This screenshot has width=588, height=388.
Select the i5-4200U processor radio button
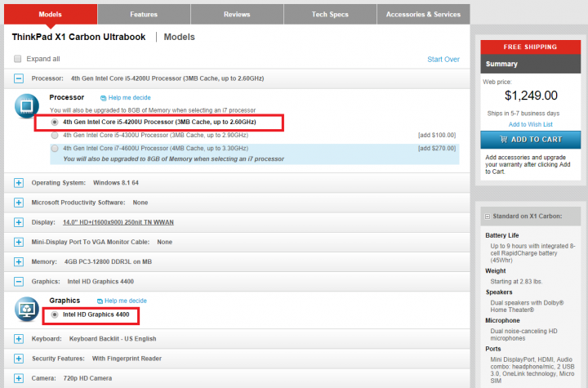coord(55,123)
